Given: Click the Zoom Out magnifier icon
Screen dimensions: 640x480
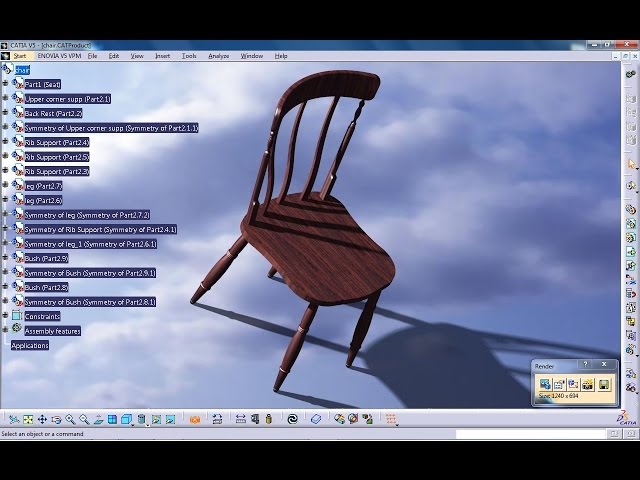Looking at the screenshot, I should [x=84, y=419].
